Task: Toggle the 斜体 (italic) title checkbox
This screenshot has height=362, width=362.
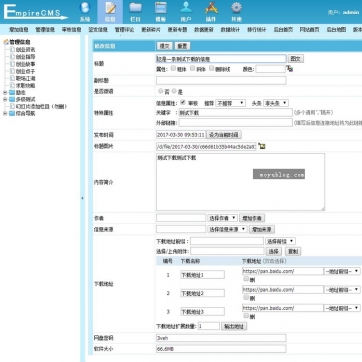Action: click(192, 68)
